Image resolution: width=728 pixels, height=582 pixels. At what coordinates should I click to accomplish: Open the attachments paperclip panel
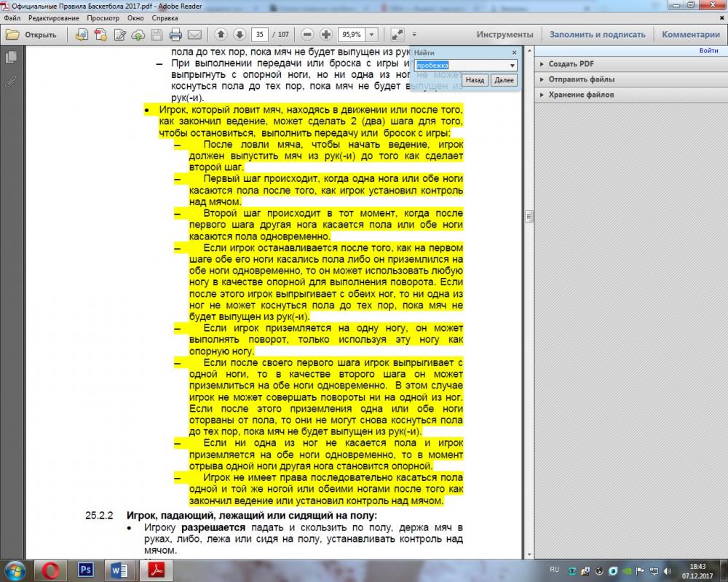11,81
